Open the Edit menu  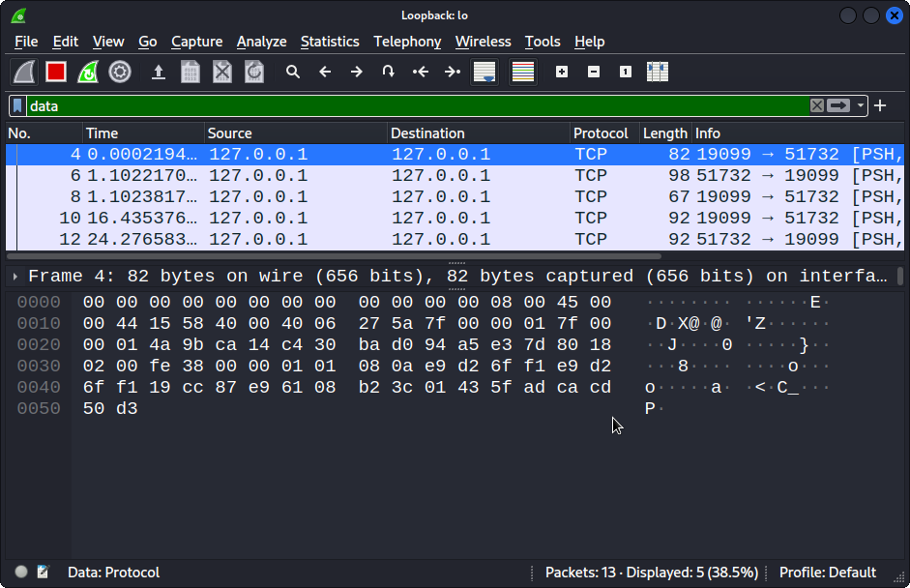coord(66,42)
